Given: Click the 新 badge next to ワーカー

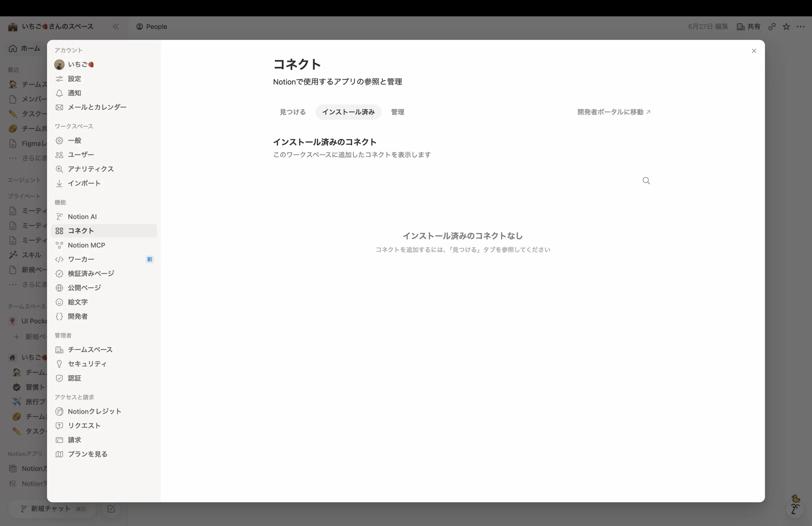Looking at the screenshot, I should tap(149, 260).
